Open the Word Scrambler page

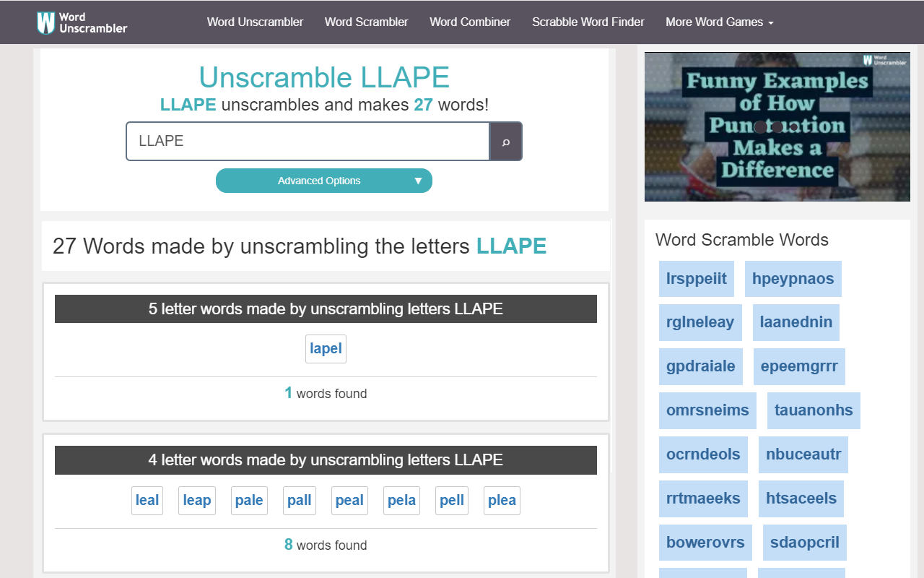pyautogui.click(x=366, y=22)
